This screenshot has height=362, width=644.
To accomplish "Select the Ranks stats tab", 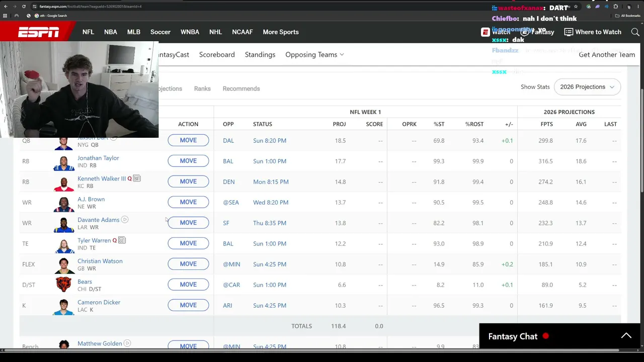I will pos(202,88).
